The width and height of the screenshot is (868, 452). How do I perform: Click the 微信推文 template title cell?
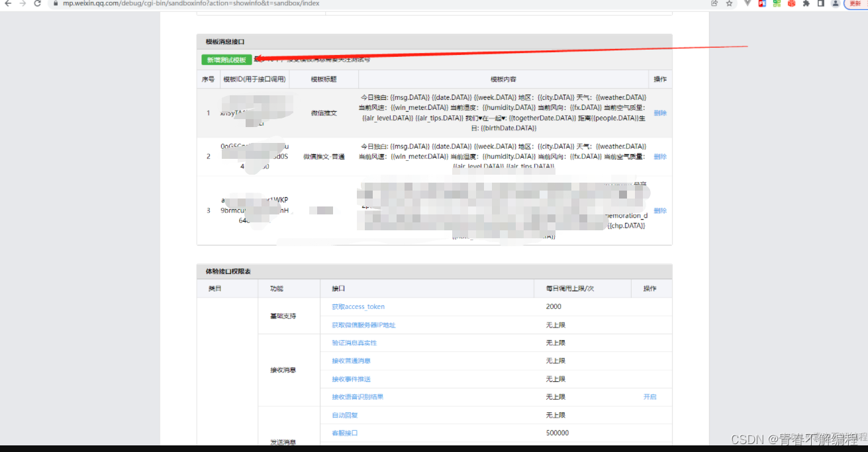click(x=324, y=113)
